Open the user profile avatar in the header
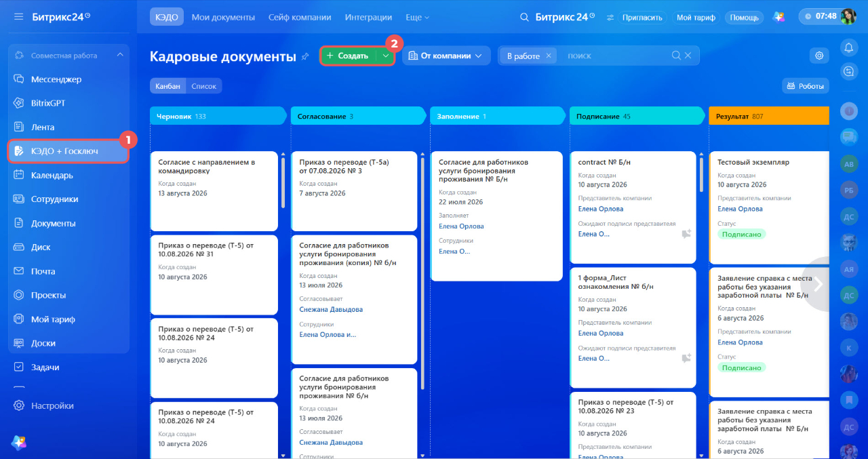Screen dimensions: 868x459 pos(848,17)
